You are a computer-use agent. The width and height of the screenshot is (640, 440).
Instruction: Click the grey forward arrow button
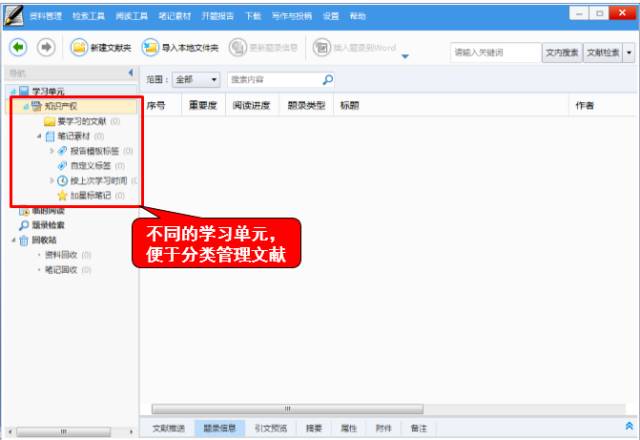pyautogui.click(x=46, y=47)
